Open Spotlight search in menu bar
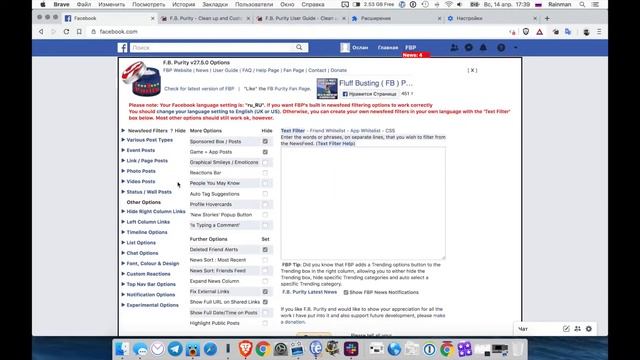Image resolution: width=640 pixels, height=360 pixels. (x=582, y=4)
